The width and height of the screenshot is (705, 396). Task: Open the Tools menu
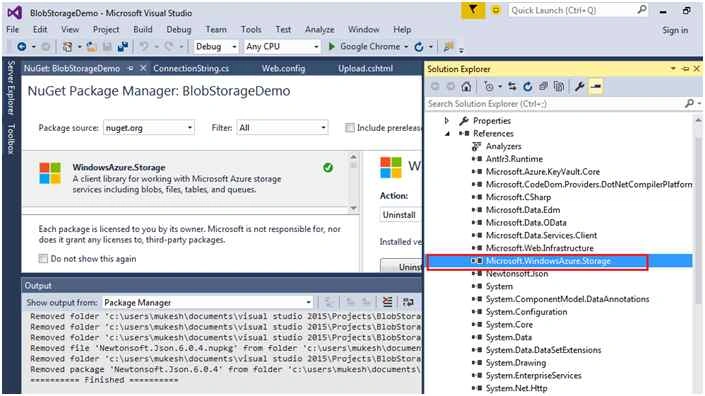pos(251,29)
